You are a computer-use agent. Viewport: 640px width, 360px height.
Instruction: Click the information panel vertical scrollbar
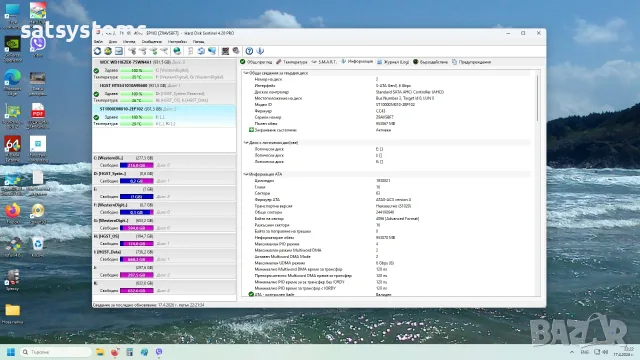537,98
